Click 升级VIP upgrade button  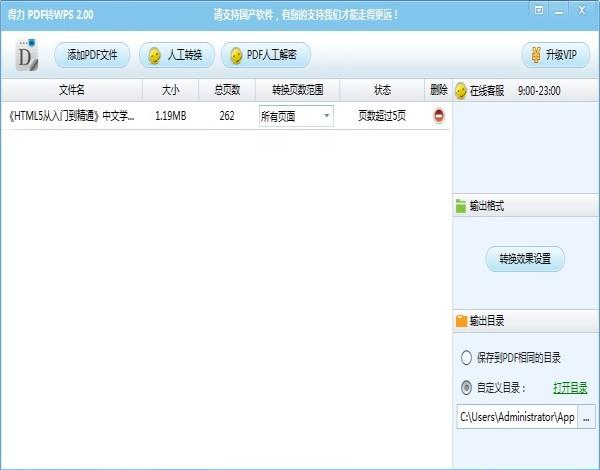tap(556, 55)
